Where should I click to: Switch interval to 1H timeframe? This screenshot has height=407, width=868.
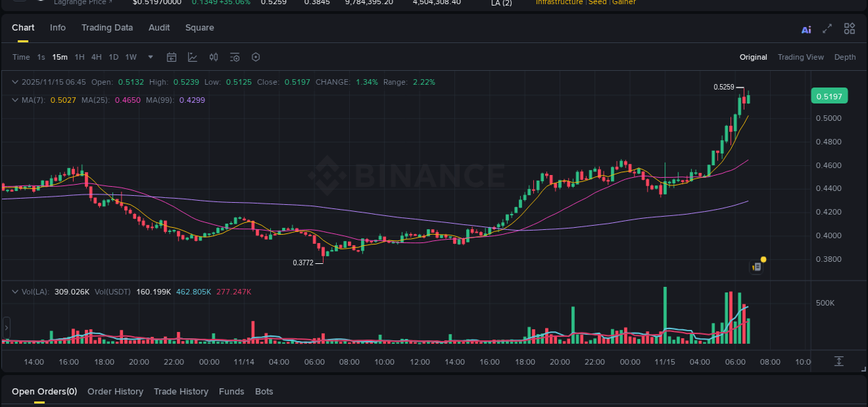coord(79,57)
